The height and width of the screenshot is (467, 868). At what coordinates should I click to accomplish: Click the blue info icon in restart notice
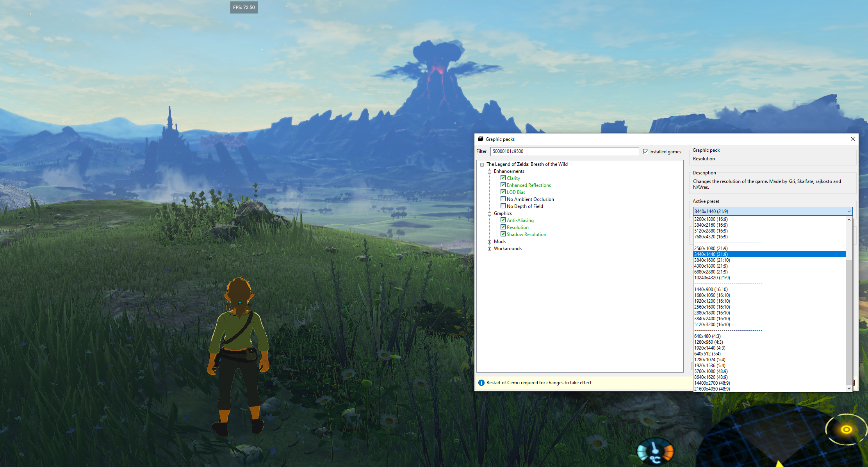pyautogui.click(x=481, y=383)
